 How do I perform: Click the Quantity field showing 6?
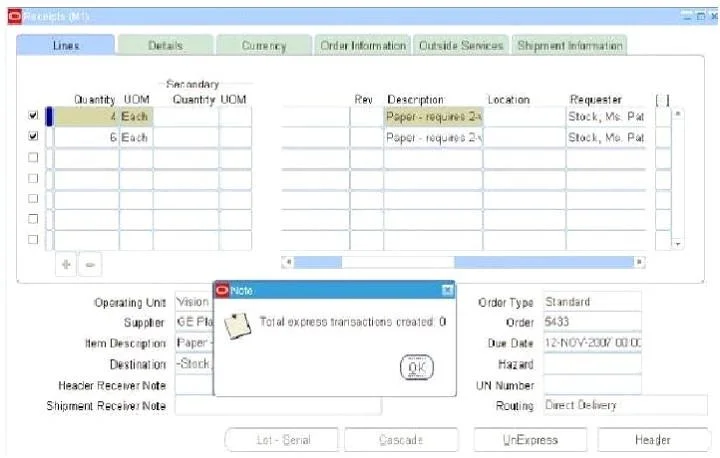pyautogui.click(x=86, y=137)
